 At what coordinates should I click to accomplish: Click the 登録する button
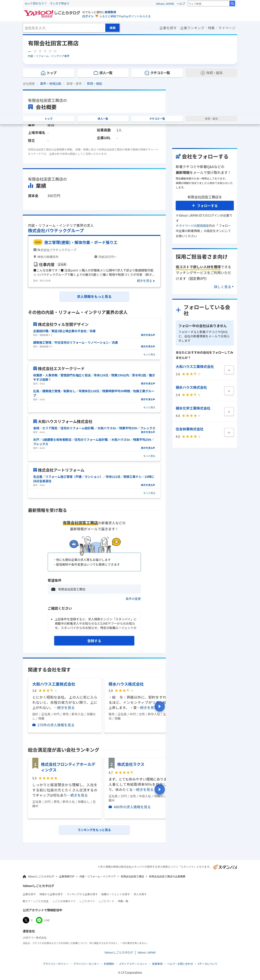94,641
